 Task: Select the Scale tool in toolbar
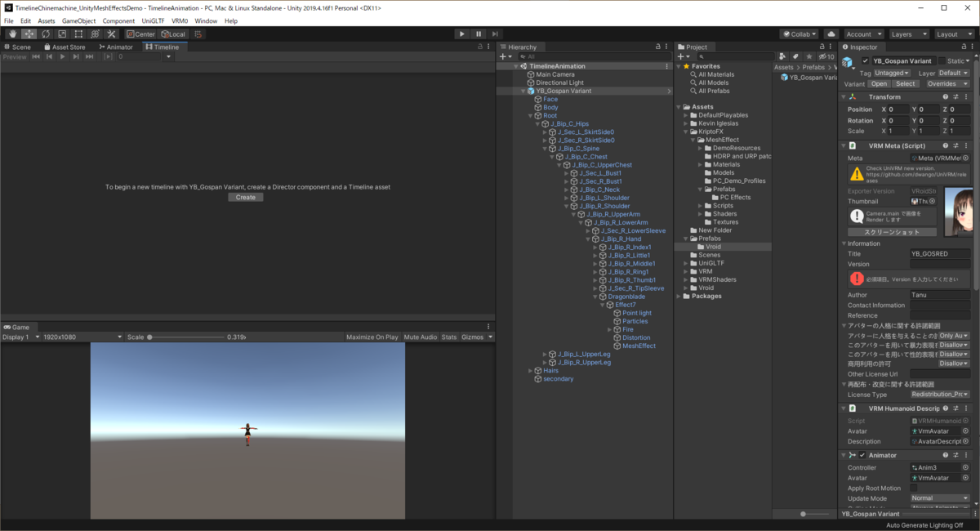coord(62,34)
